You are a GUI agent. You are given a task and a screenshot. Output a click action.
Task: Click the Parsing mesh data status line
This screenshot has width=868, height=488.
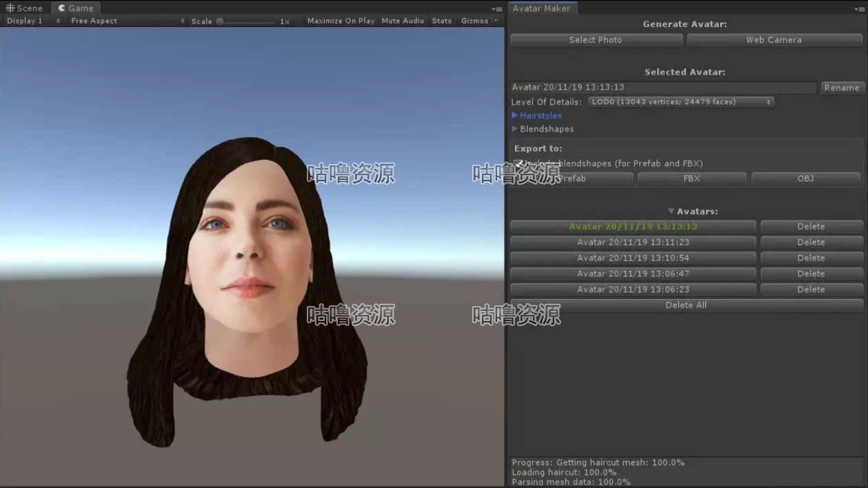click(571, 482)
